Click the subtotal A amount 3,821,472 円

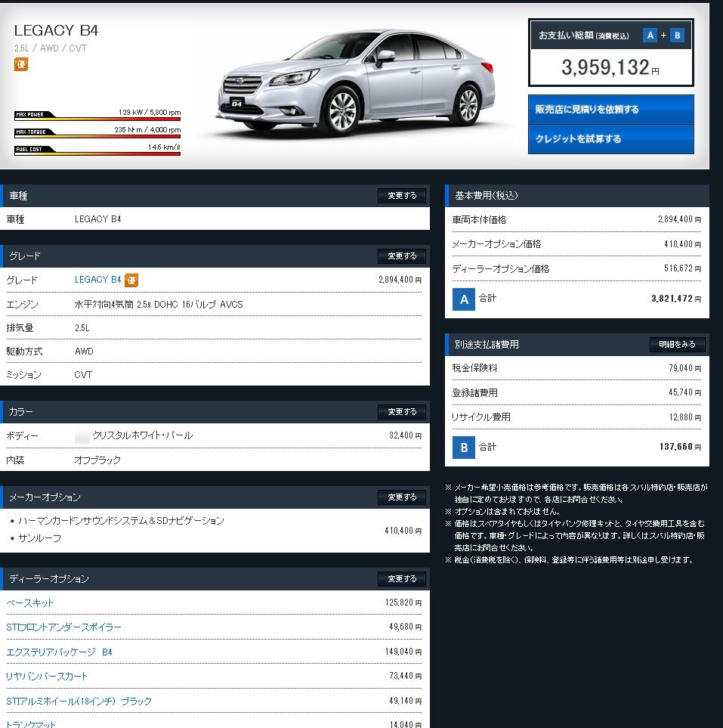[676, 299]
